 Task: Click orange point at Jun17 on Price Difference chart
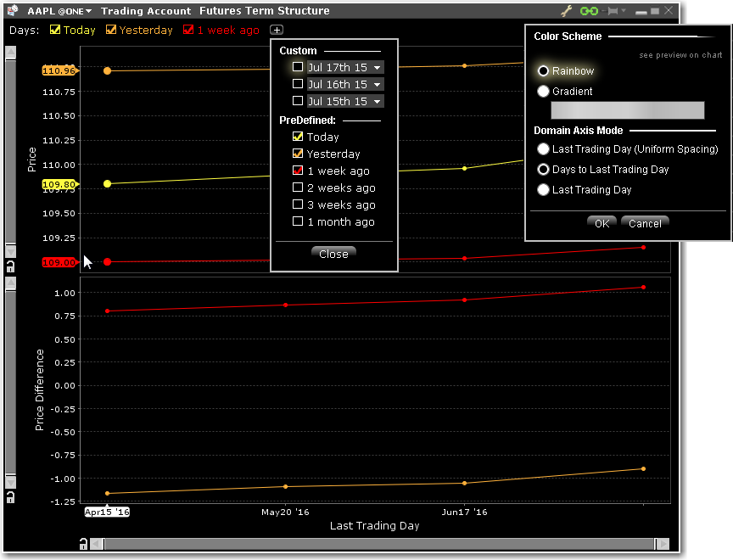click(x=464, y=484)
